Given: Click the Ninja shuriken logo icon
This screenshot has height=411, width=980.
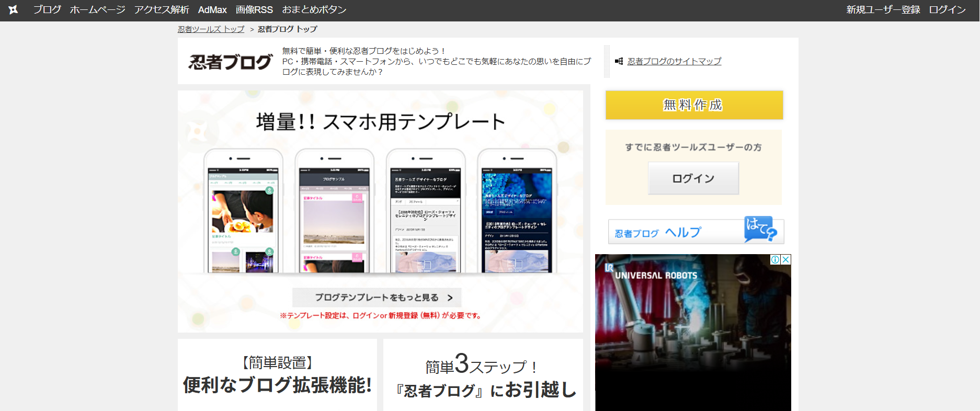Looking at the screenshot, I should tap(14, 10).
